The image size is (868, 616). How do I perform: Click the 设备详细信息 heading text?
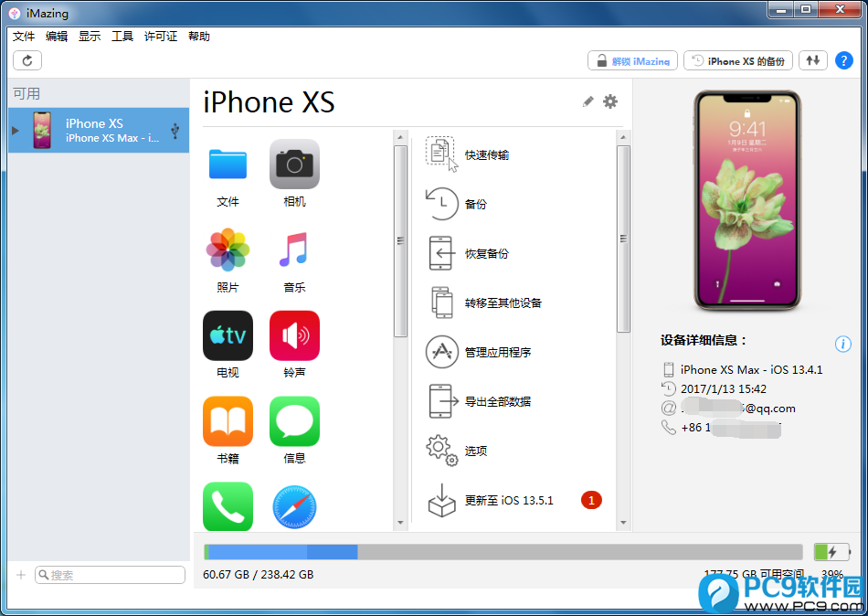pyautogui.click(x=704, y=340)
